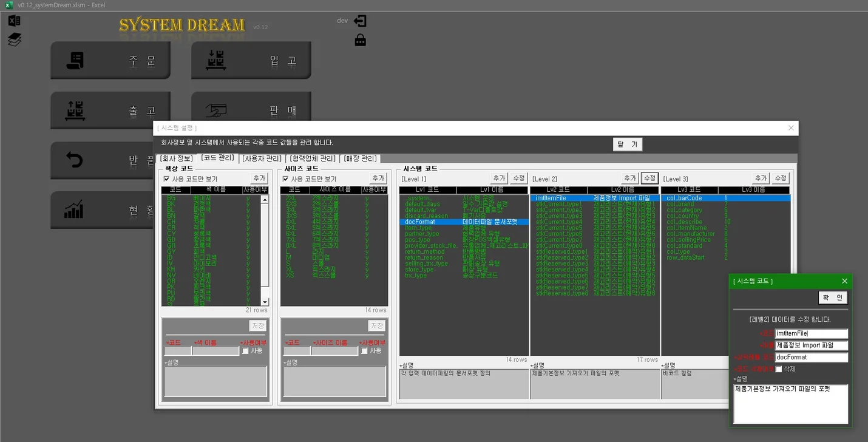Select the XS size code row

334,275
